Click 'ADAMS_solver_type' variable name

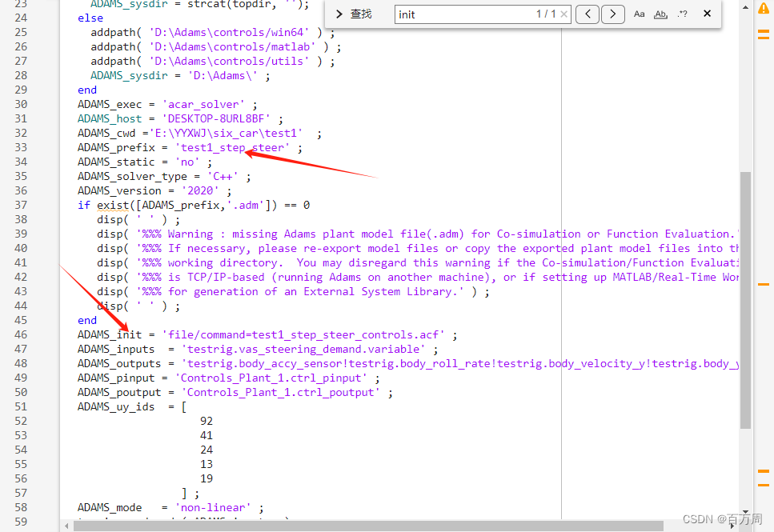(x=132, y=176)
